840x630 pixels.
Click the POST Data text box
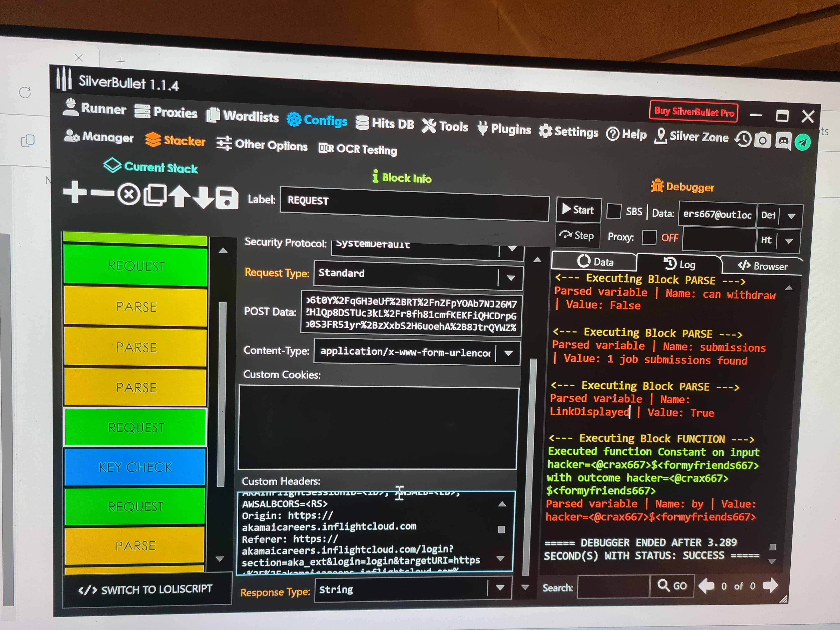click(x=411, y=314)
